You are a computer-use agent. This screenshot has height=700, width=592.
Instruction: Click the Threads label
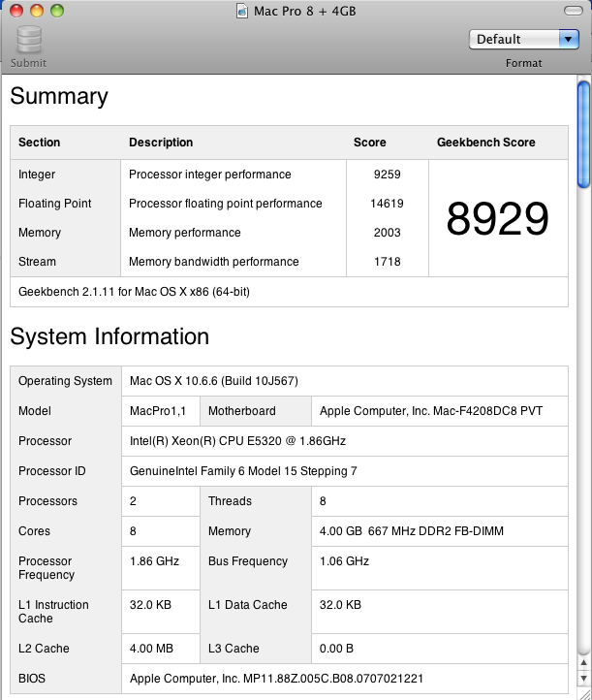pos(230,501)
